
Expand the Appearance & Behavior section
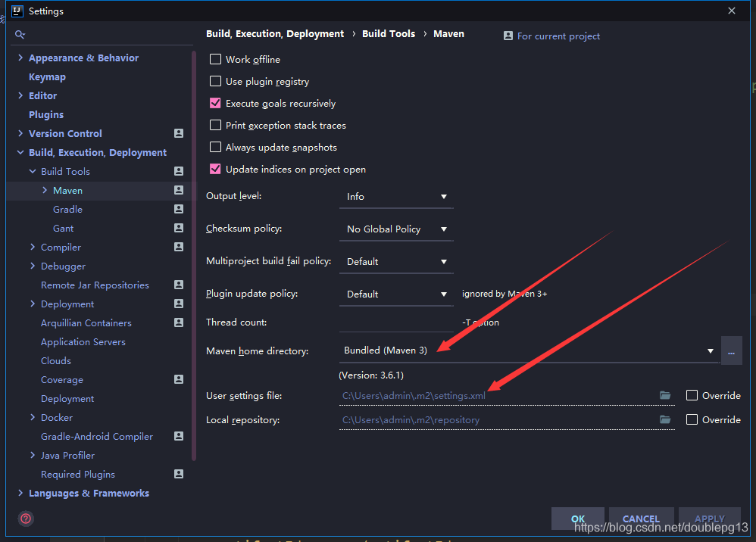point(20,58)
